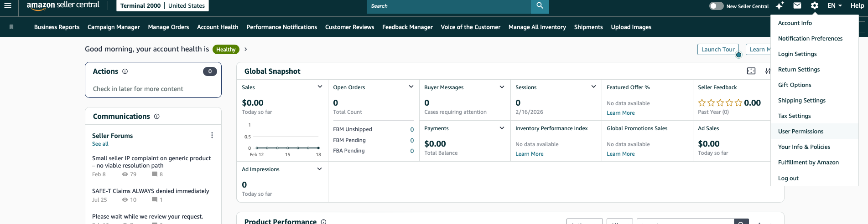This screenshot has width=868, height=224.
Task: Open Performance Notifications
Action: pyautogui.click(x=281, y=27)
